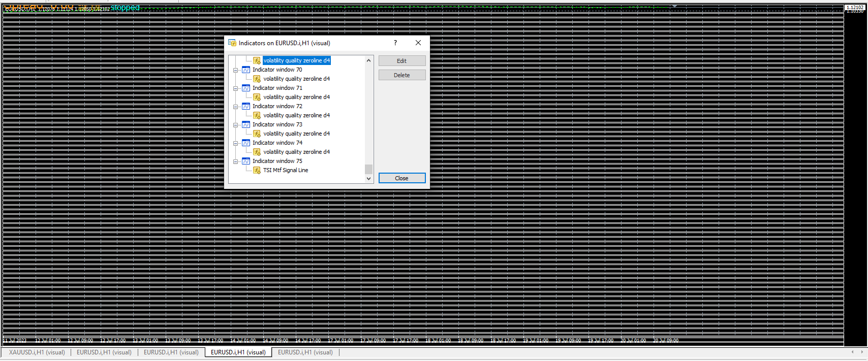The width and height of the screenshot is (868, 361).
Task: Select the highlighted volatility quality zeroline d4 entry
Action: click(x=297, y=61)
